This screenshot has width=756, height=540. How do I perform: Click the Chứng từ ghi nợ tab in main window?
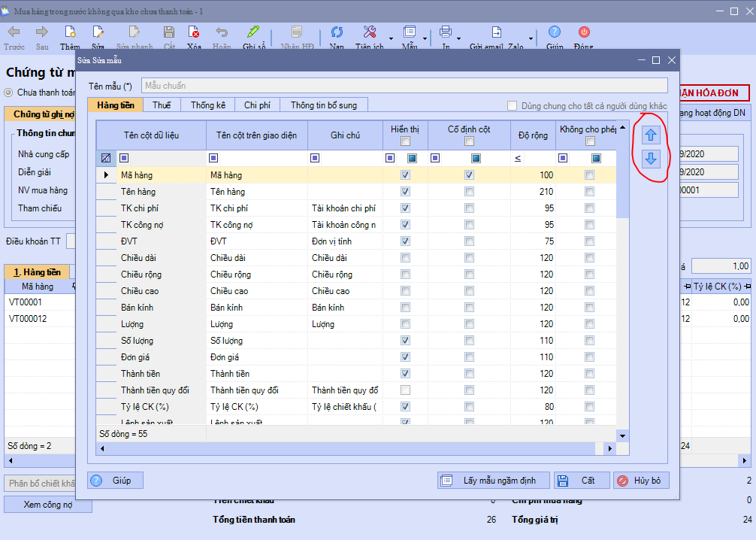pos(40,114)
